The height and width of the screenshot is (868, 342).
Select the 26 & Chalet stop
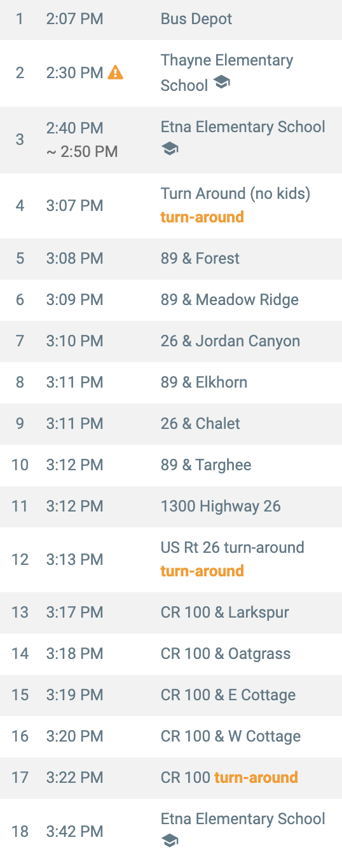pyautogui.click(x=171, y=424)
